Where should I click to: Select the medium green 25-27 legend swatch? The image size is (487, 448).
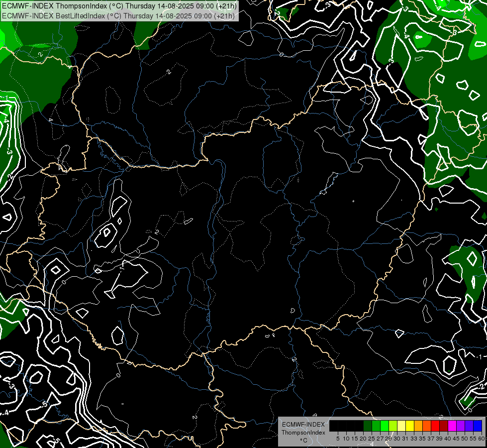376,426
